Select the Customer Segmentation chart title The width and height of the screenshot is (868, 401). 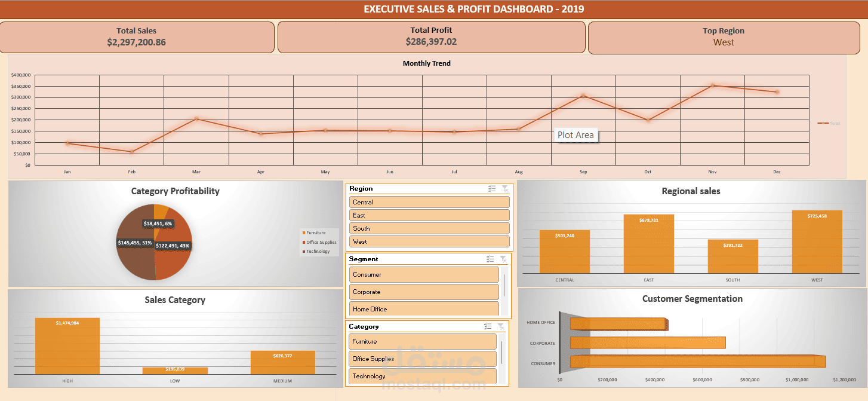692,299
